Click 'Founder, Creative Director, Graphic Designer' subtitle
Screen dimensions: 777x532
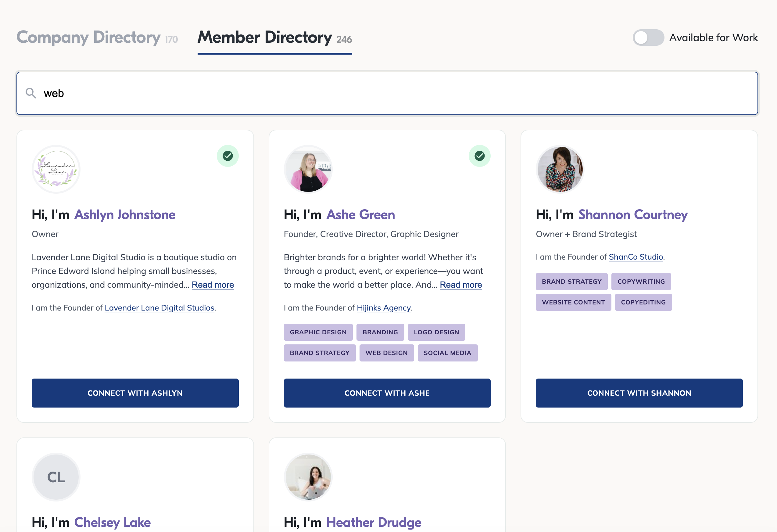pyautogui.click(x=371, y=234)
